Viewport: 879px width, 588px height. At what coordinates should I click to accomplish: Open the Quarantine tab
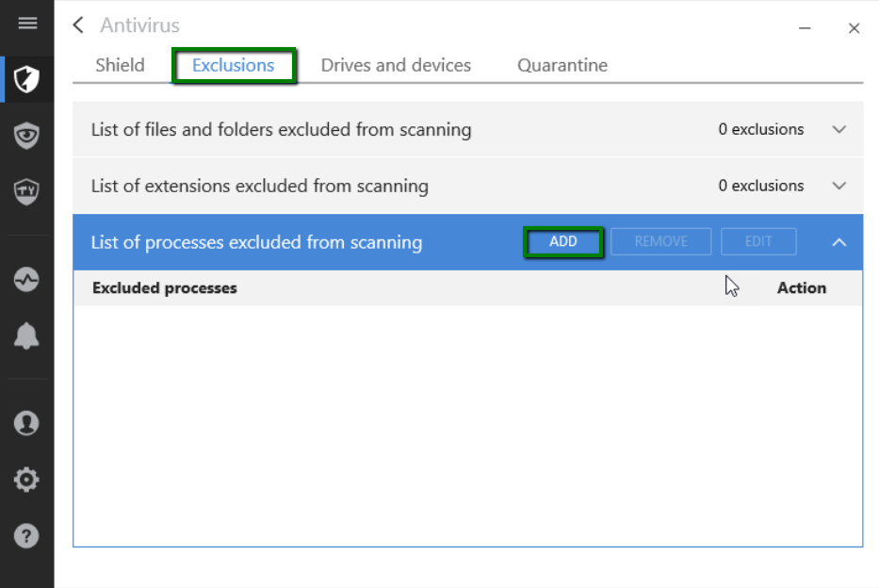[x=562, y=65]
